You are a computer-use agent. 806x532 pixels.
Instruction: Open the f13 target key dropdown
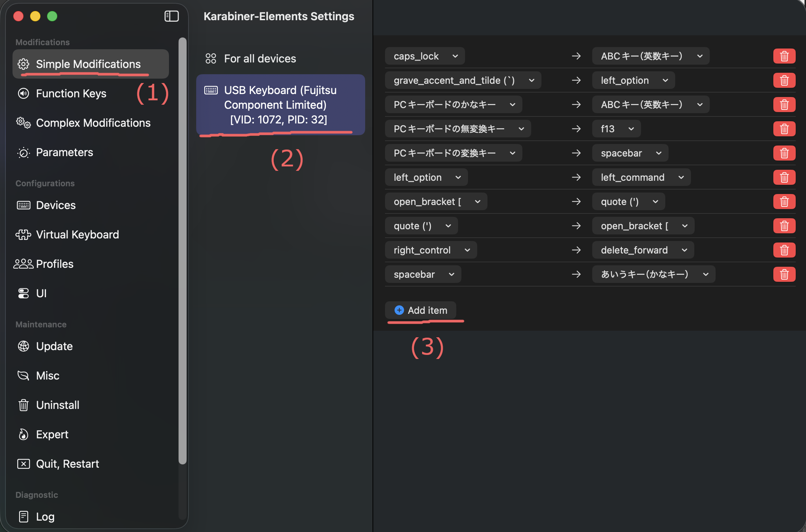click(616, 129)
